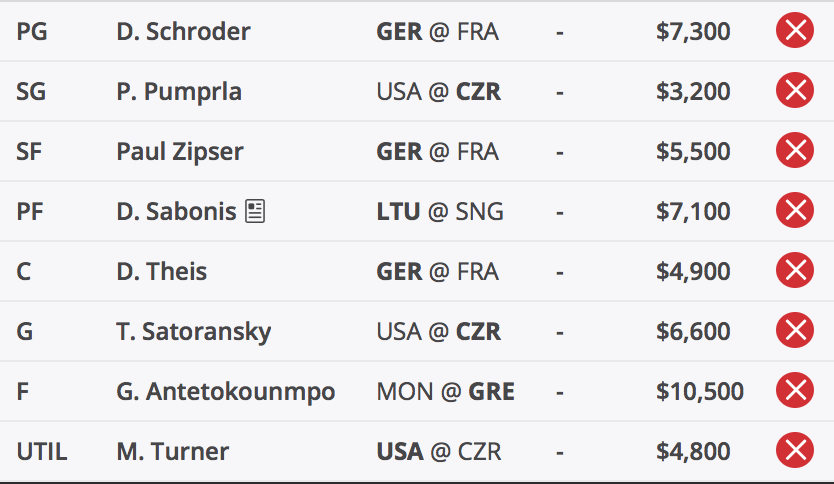This screenshot has height=484, width=834.
Task: Remove P. Pumprla from the SG slot
Action: click(x=795, y=90)
